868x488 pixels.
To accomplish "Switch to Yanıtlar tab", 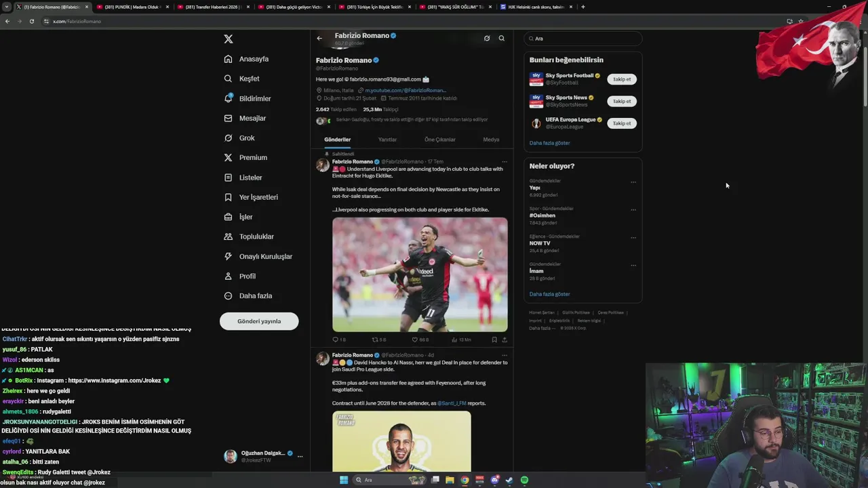I will (387, 140).
